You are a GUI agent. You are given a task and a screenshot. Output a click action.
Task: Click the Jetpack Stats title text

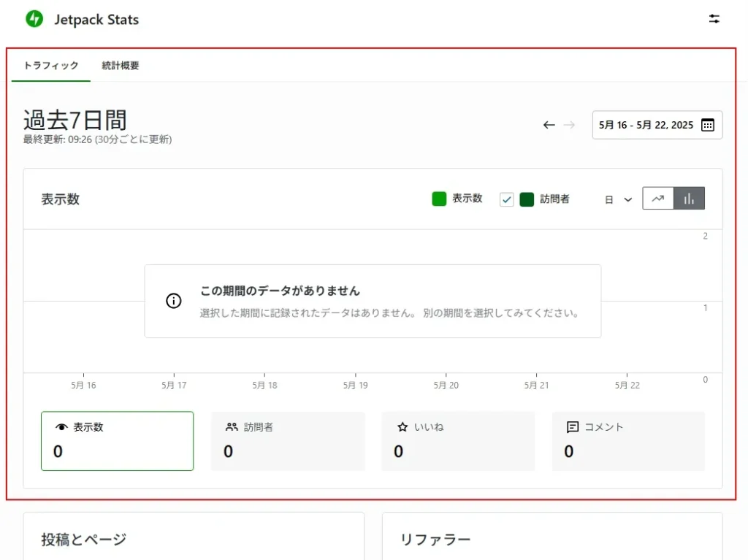pos(96,20)
